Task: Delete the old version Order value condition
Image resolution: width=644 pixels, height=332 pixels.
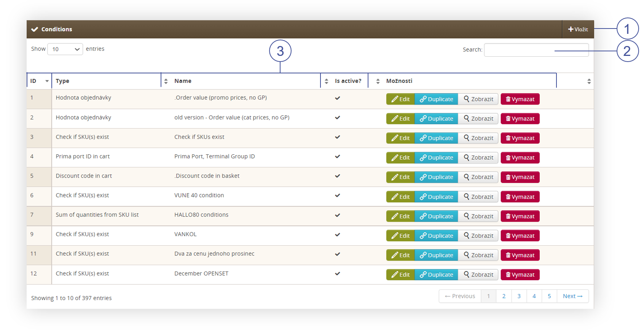Action: pos(520,119)
